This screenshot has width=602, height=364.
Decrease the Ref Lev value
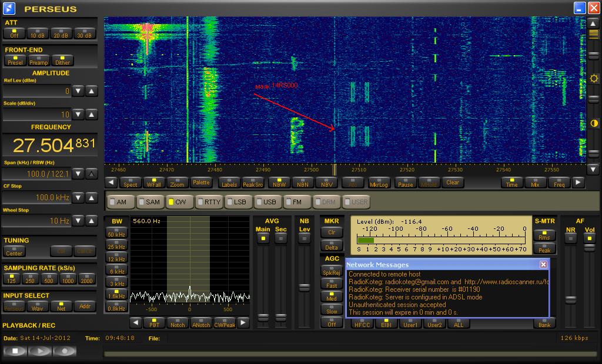[x=78, y=91]
